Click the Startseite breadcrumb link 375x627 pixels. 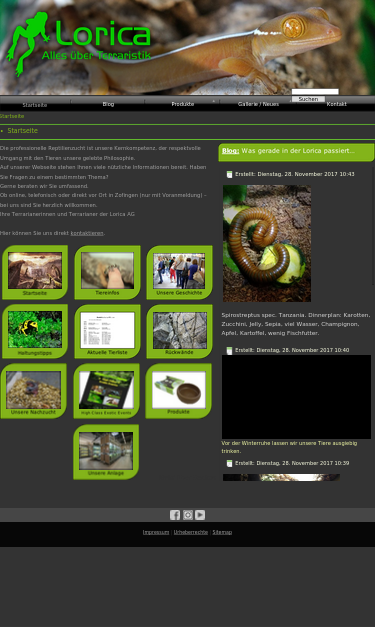pyautogui.click(x=12, y=116)
